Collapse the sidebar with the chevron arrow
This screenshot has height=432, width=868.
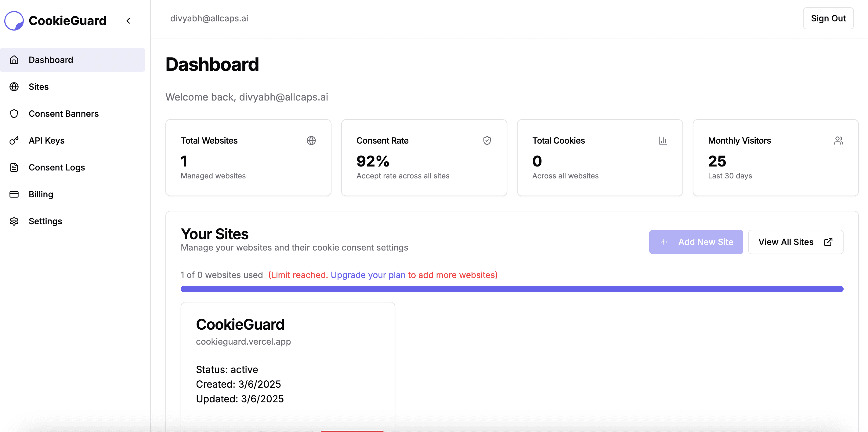click(128, 21)
